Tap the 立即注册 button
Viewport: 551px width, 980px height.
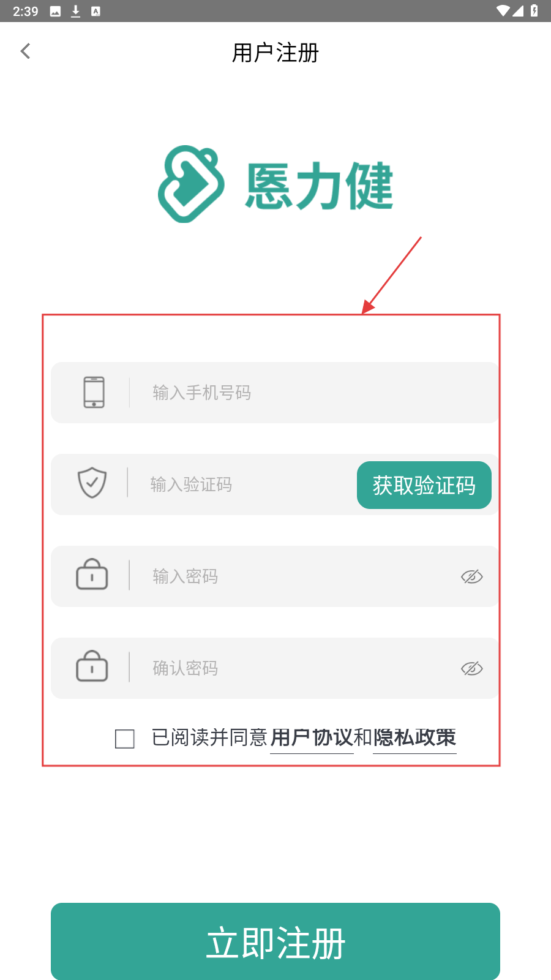tap(275, 941)
